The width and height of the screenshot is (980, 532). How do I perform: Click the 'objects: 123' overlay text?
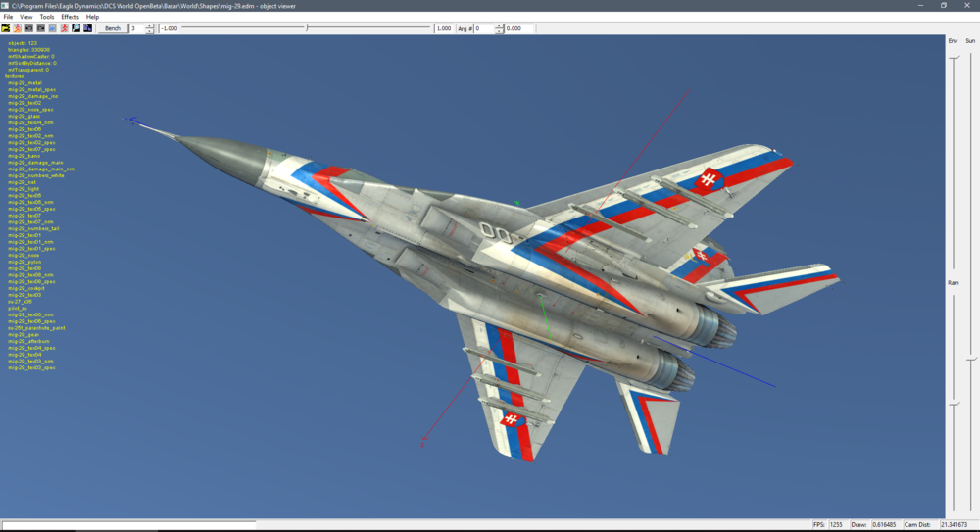(x=23, y=43)
